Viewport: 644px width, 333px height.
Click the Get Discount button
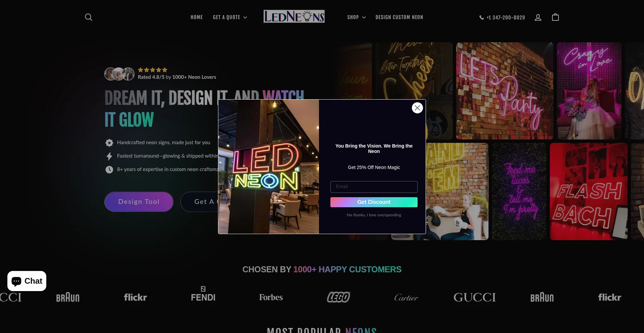tap(374, 202)
